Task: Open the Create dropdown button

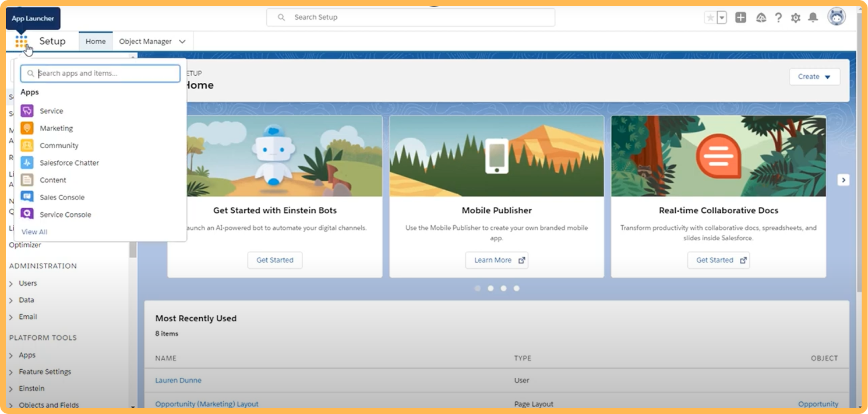Action: tap(814, 76)
